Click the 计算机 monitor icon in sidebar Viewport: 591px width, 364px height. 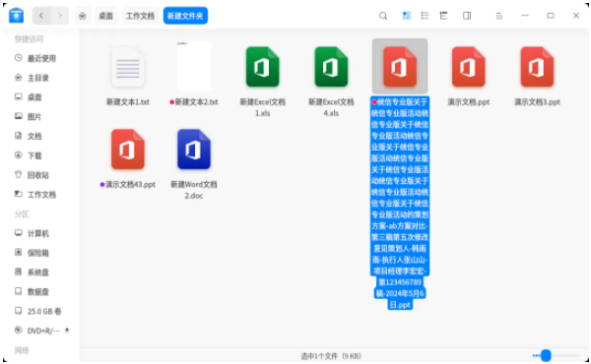[18, 233]
